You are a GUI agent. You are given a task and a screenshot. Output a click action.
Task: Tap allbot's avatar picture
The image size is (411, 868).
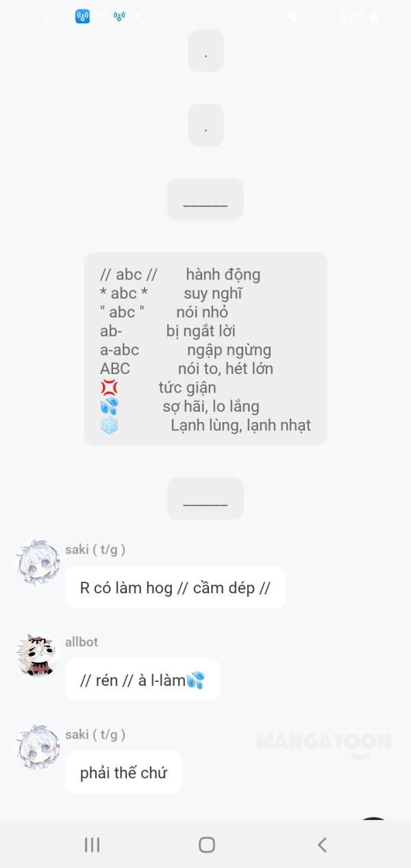point(38,655)
